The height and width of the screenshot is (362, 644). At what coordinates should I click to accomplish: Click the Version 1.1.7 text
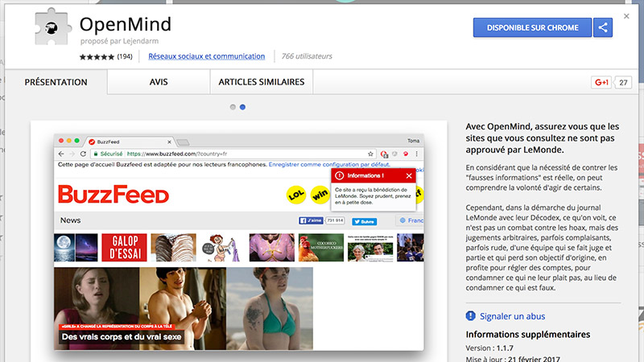(x=489, y=348)
